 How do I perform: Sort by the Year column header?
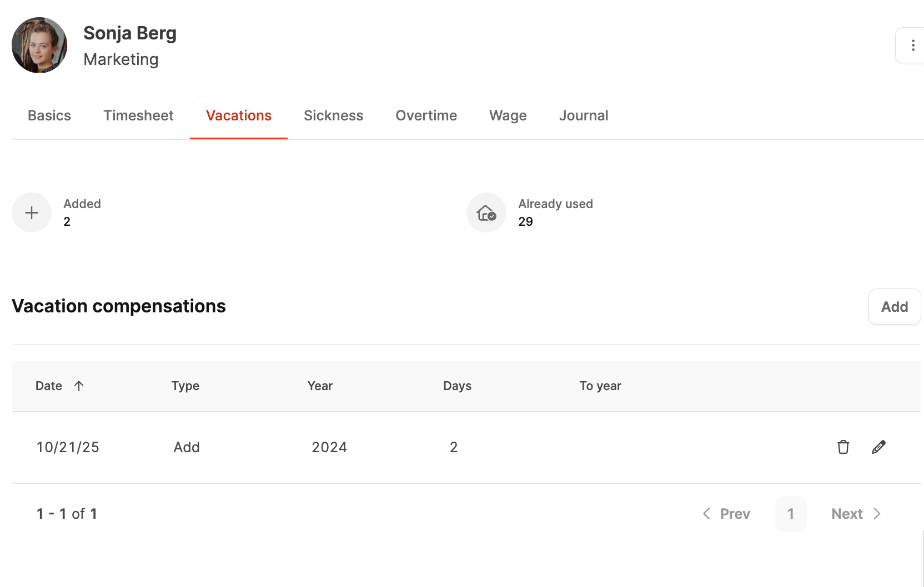(x=320, y=386)
